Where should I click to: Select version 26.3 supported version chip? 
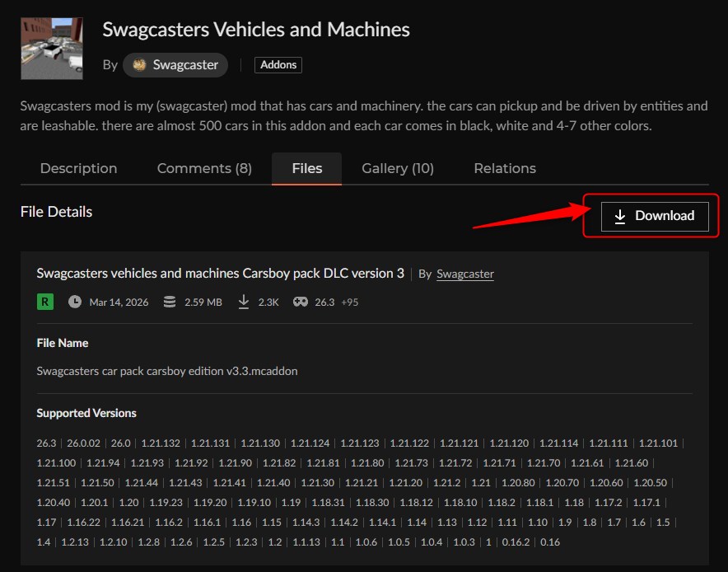tap(46, 443)
